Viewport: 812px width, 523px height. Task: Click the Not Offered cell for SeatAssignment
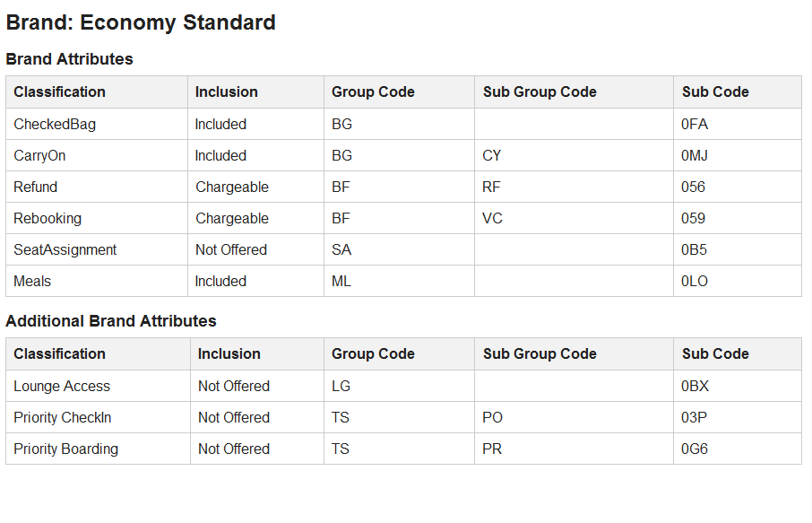tap(231, 249)
